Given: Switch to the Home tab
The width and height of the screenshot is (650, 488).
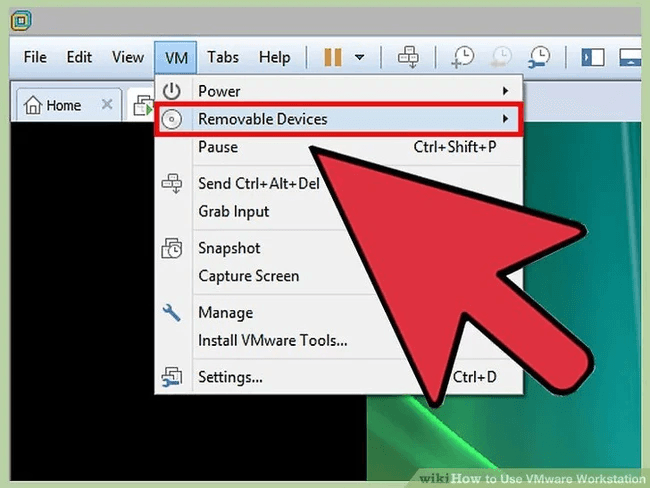Looking at the screenshot, I should [69, 105].
